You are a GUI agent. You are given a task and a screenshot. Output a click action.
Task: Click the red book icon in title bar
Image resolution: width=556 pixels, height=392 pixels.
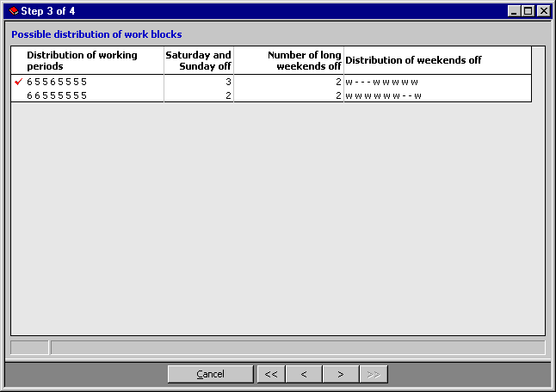[14, 11]
